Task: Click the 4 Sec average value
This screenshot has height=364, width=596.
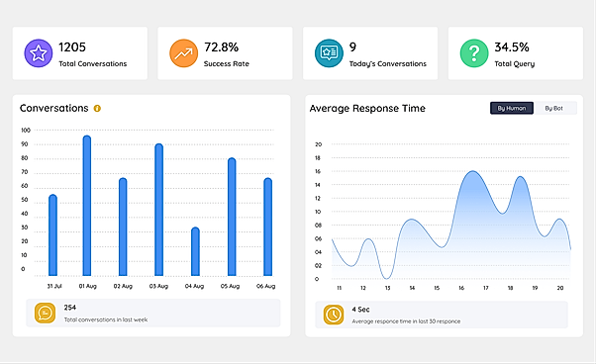Action: (360, 310)
